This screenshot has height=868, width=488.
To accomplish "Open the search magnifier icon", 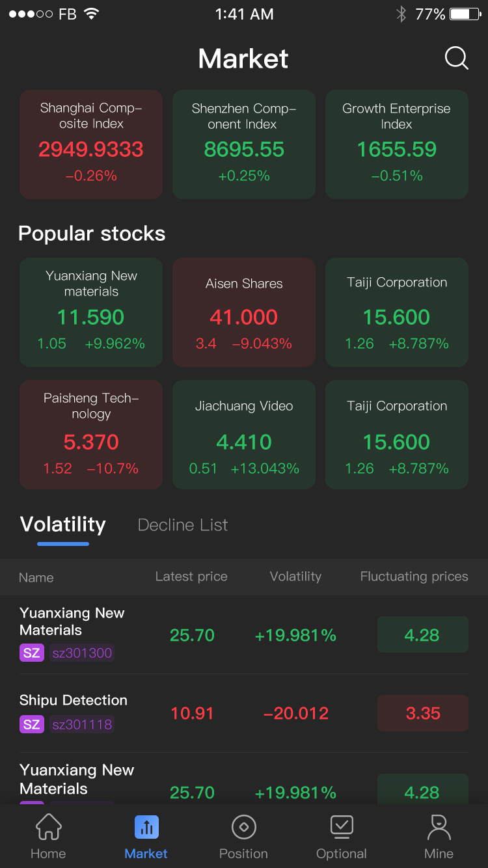I will (456, 59).
